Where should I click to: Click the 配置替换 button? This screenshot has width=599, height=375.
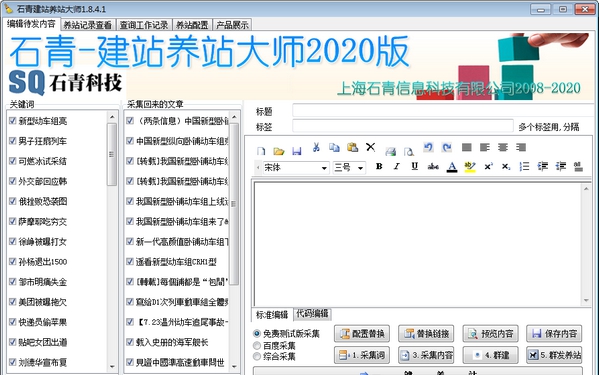362,334
